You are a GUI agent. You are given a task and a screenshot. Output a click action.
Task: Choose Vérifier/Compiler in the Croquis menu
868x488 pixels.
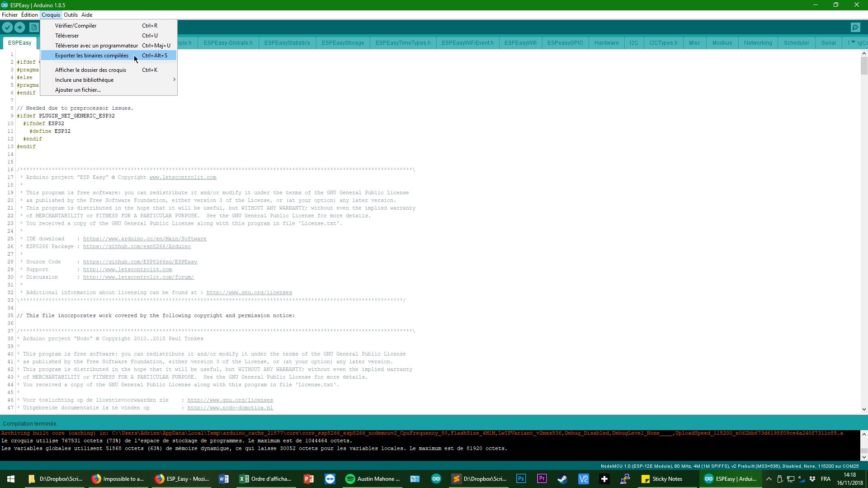click(x=108, y=26)
